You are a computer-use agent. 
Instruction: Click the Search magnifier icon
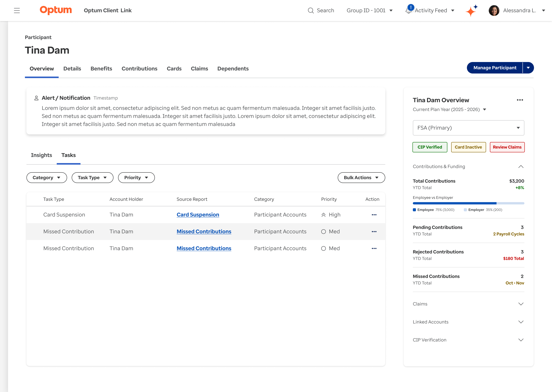310,10
